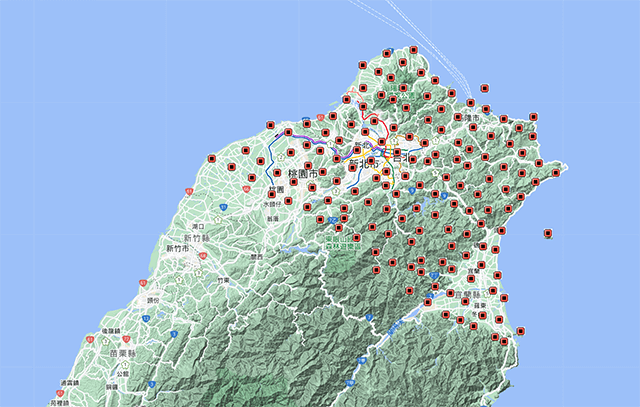Click the 頭份 town label
Screen dimensions: 640x407
(x=153, y=299)
